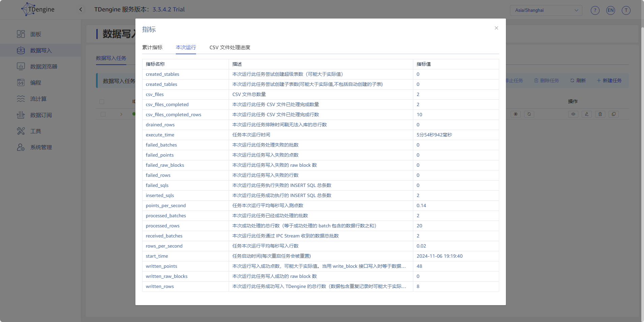Check the first task row checkbox
644x322 pixels.
coord(103,114)
